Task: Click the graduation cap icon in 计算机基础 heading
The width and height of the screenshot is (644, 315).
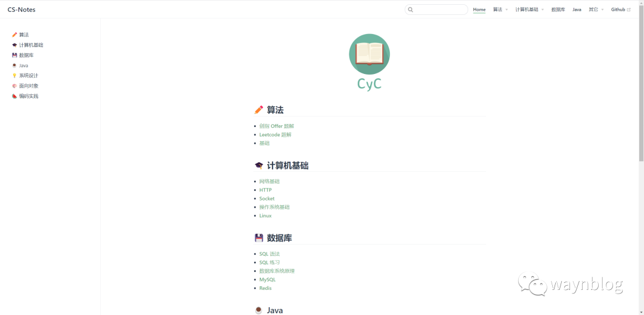Action: (x=259, y=165)
